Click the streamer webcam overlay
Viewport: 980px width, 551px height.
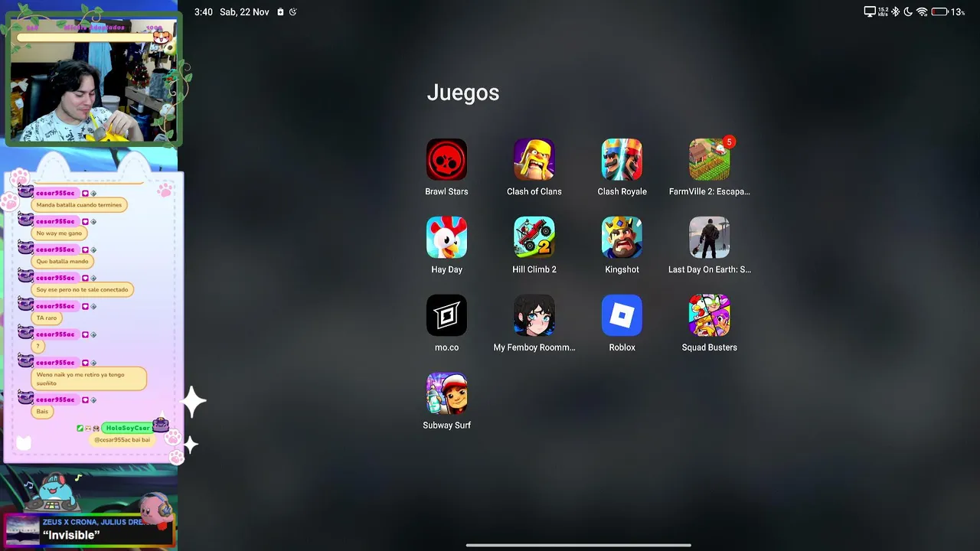click(x=93, y=80)
